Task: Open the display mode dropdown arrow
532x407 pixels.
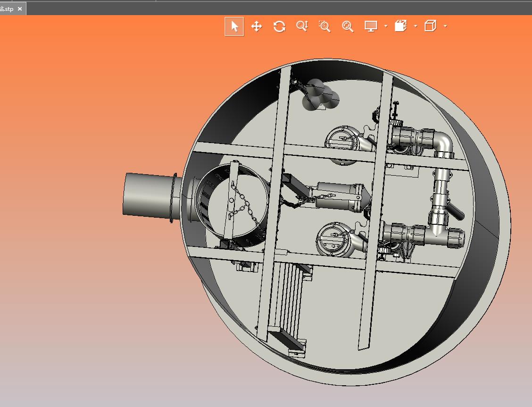Action: click(386, 26)
